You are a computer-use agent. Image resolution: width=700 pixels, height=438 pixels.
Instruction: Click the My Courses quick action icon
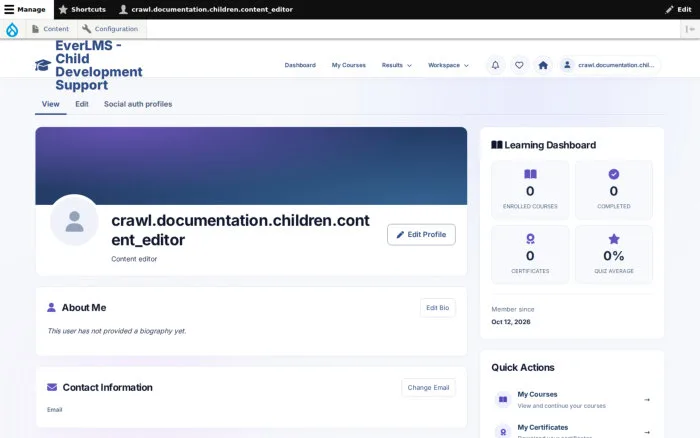[503, 400]
